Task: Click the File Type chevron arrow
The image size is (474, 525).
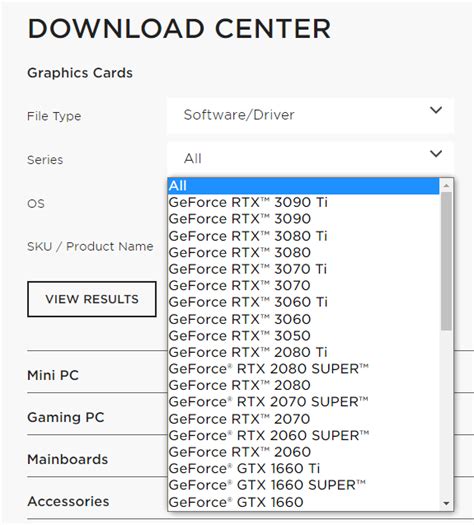Action: (436, 110)
